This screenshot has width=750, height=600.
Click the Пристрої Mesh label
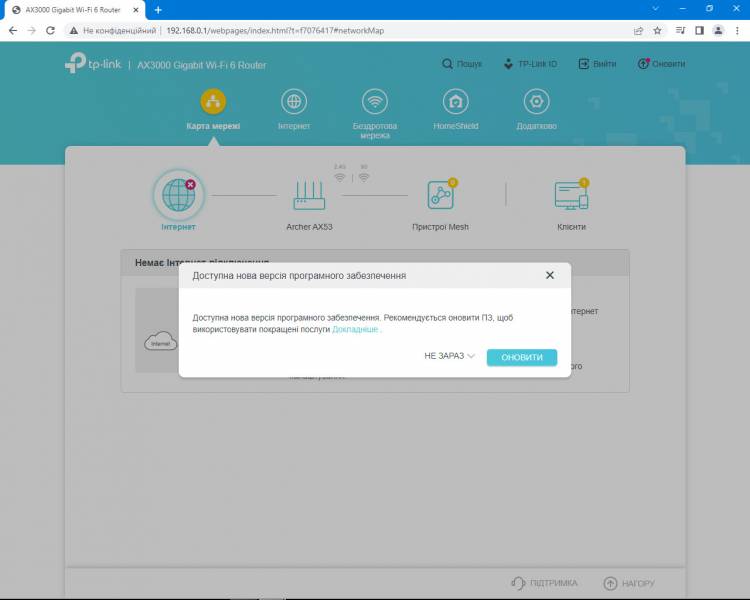coord(441,227)
